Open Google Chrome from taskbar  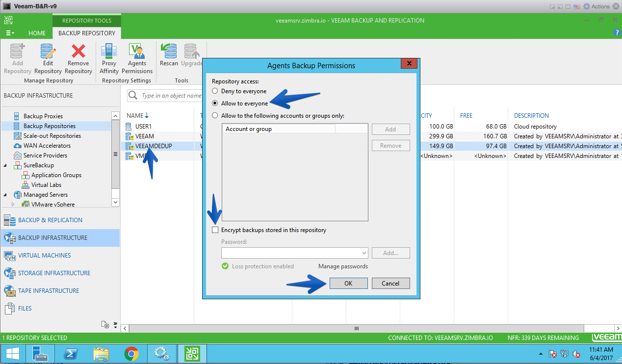131,353
